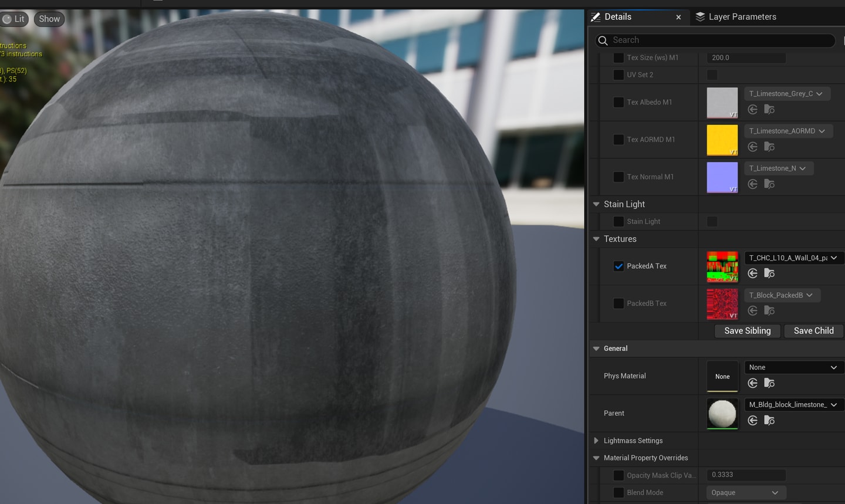Click the Opacity Mask Clip 0.3333 field
The height and width of the screenshot is (504, 845).
pyautogui.click(x=746, y=475)
